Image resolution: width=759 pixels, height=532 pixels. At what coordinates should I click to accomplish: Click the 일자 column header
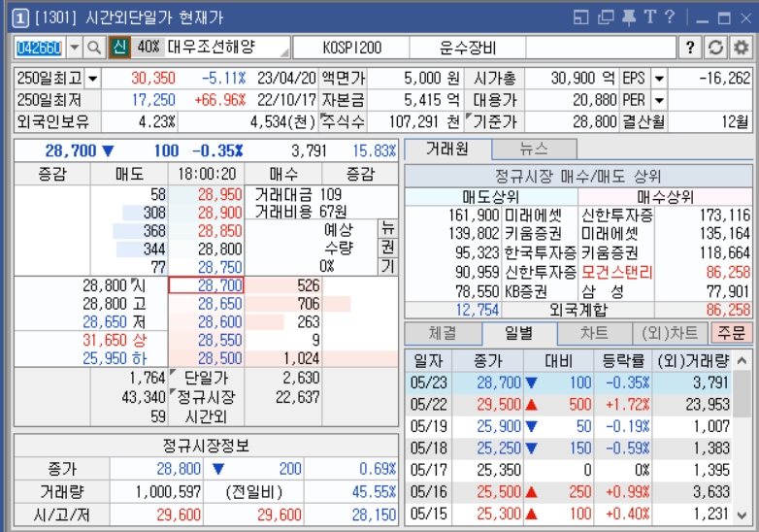(x=428, y=361)
